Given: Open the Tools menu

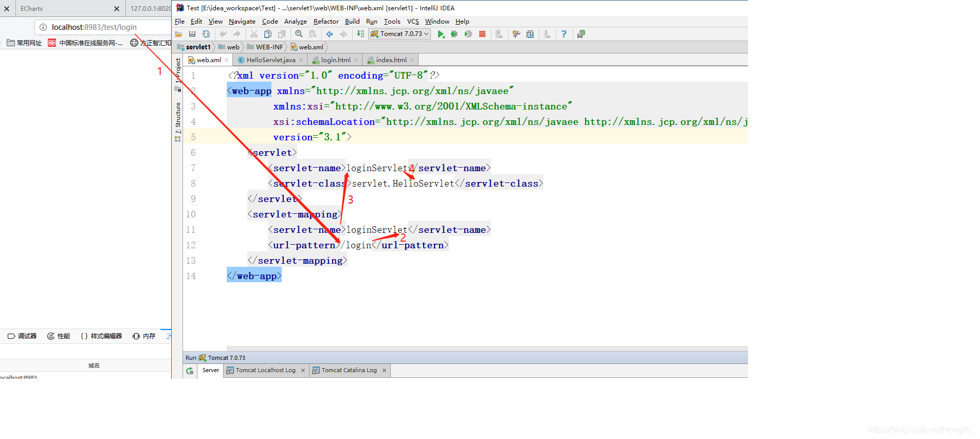Looking at the screenshot, I should [x=392, y=22].
